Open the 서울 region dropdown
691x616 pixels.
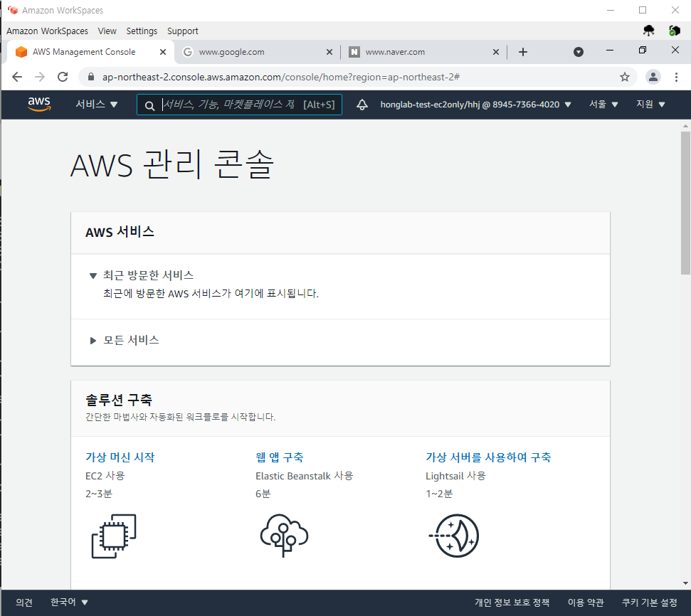[603, 105]
